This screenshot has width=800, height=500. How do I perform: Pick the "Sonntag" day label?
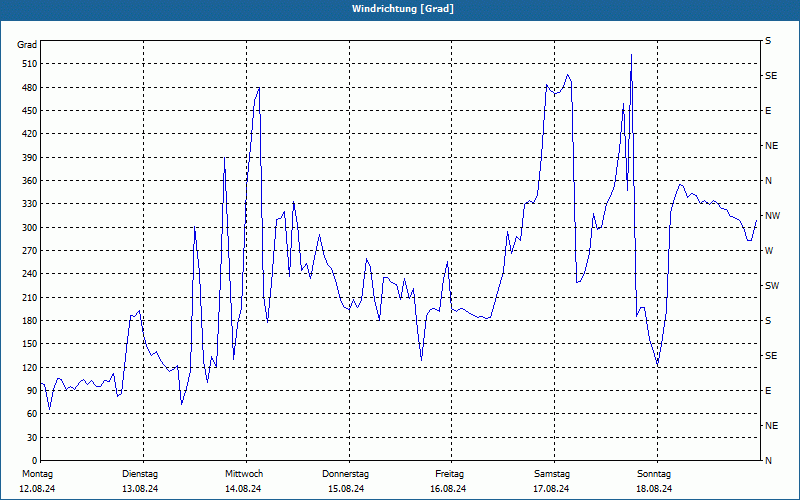coord(654,474)
